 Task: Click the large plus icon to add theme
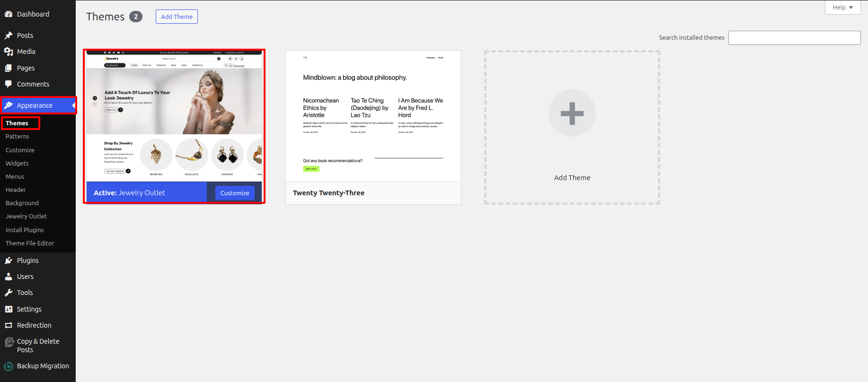pyautogui.click(x=572, y=113)
